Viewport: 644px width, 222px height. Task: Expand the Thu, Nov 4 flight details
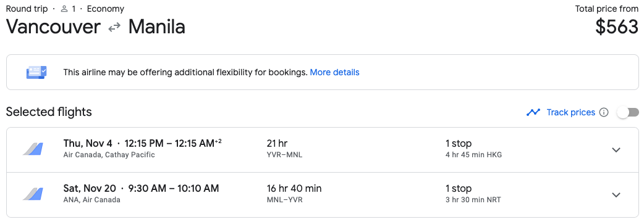[616, 150]
